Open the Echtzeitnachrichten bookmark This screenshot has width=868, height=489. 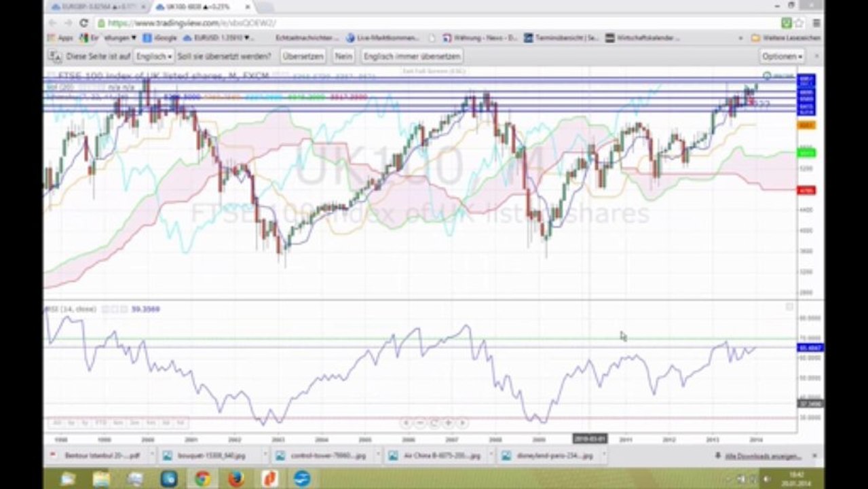click(305, 38)
